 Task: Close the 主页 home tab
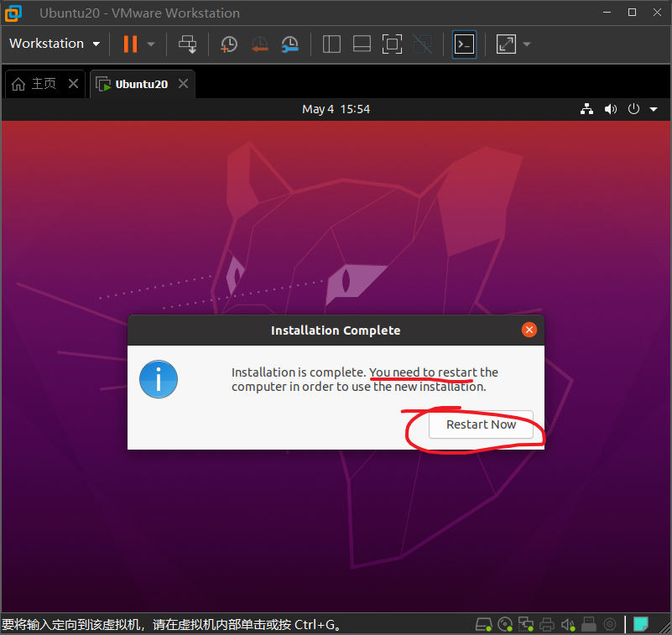[x=73, y=84]
